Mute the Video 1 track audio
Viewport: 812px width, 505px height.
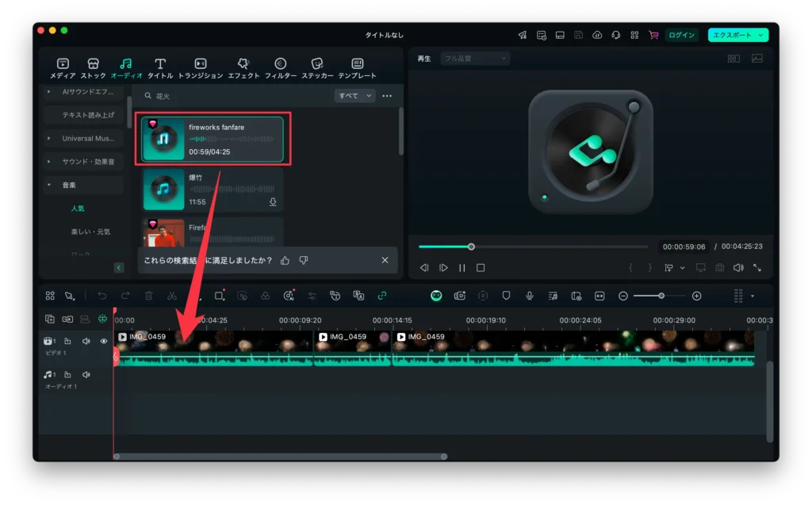[x=86, y=340]
